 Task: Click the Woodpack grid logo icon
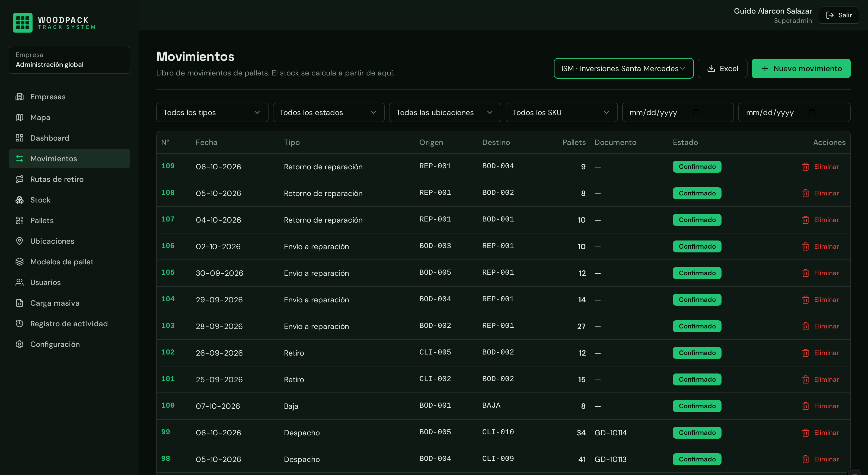23,23
